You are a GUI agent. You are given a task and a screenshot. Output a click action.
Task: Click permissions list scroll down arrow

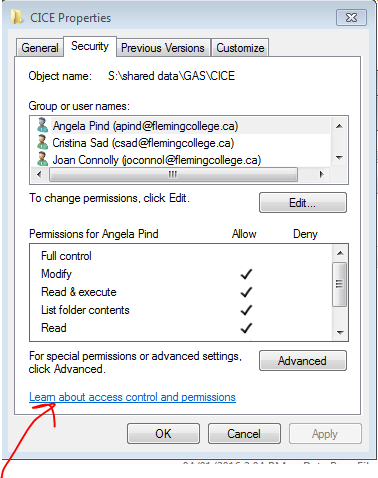pos(340,332)
